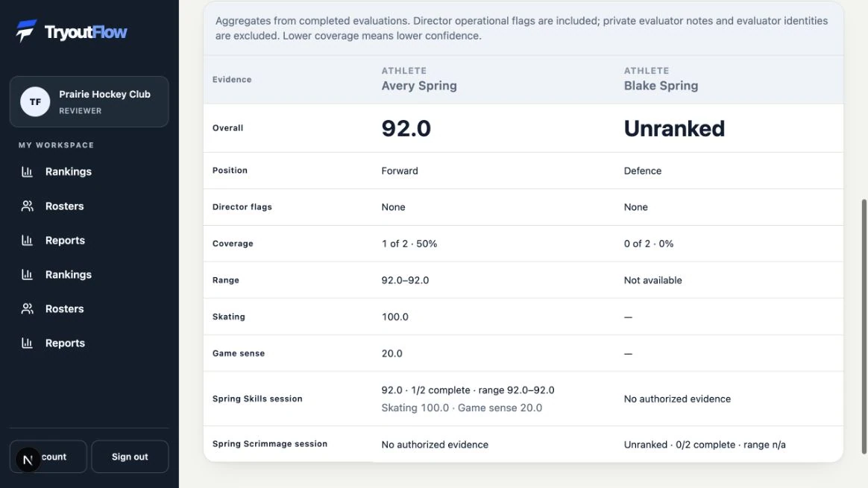Open the lower Rankings link below the first Reports

68,274
